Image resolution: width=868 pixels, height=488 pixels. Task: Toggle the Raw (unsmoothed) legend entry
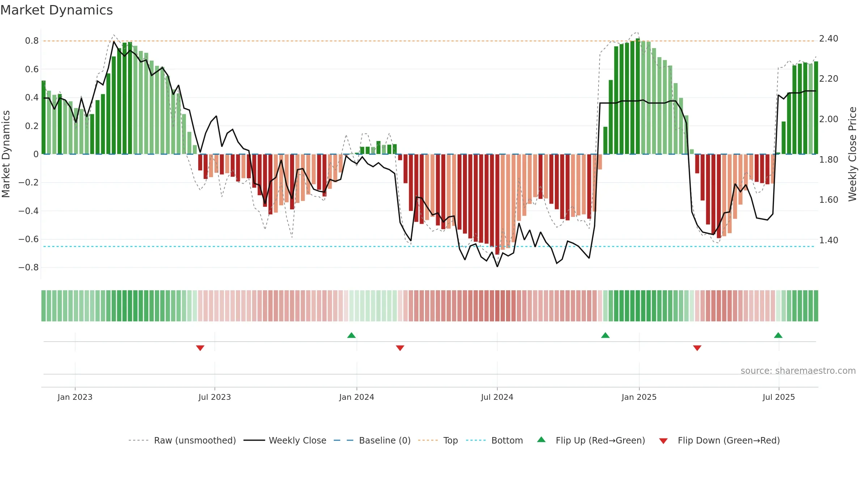182,440
